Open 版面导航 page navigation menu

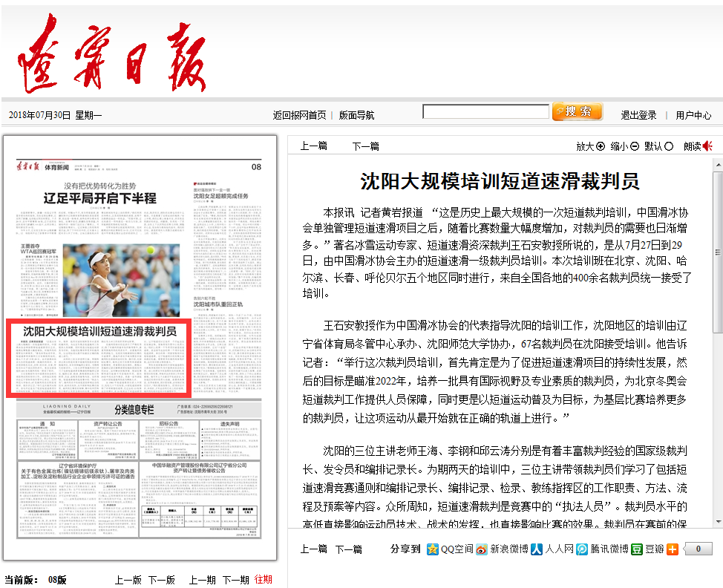(x=356, y=115)
